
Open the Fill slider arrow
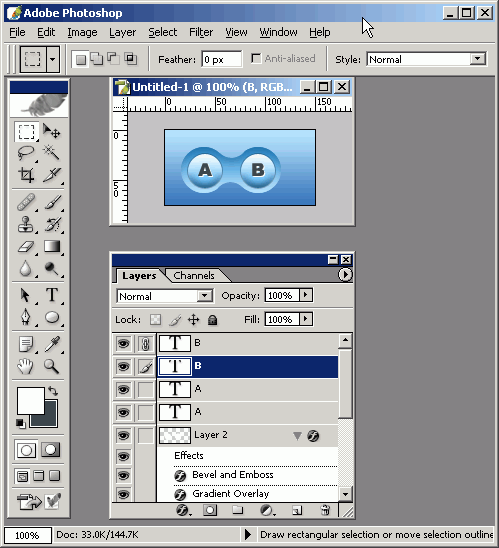[305, 319]
